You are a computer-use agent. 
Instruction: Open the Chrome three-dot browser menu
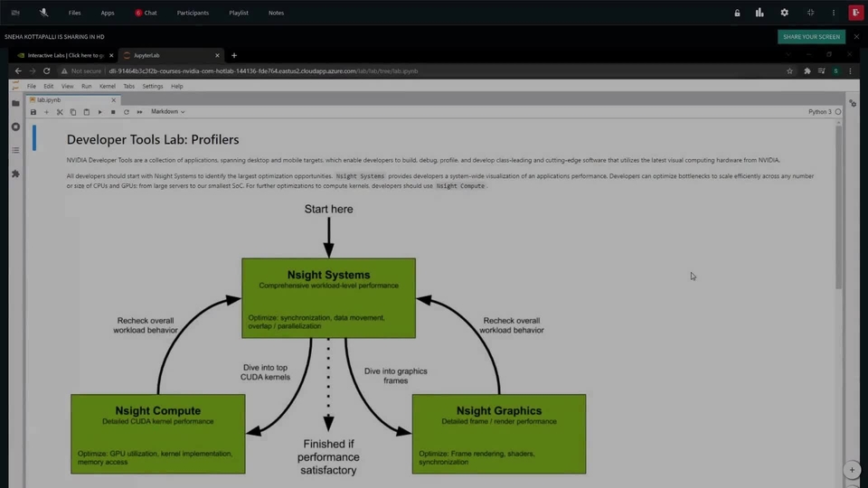tap(850, 70)
